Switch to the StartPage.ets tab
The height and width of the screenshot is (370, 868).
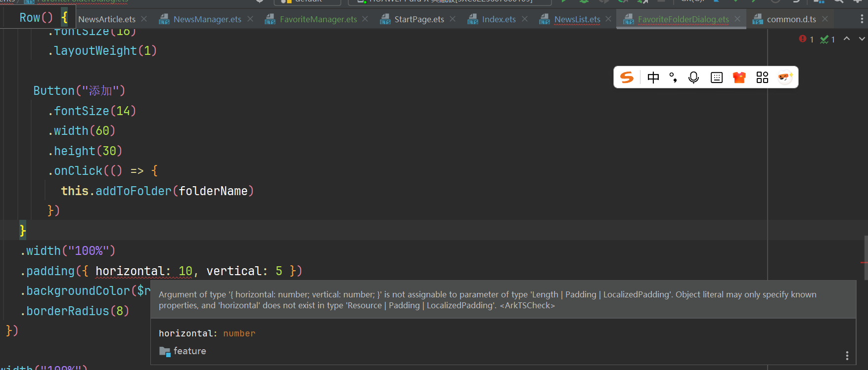(x=418, y=19)
